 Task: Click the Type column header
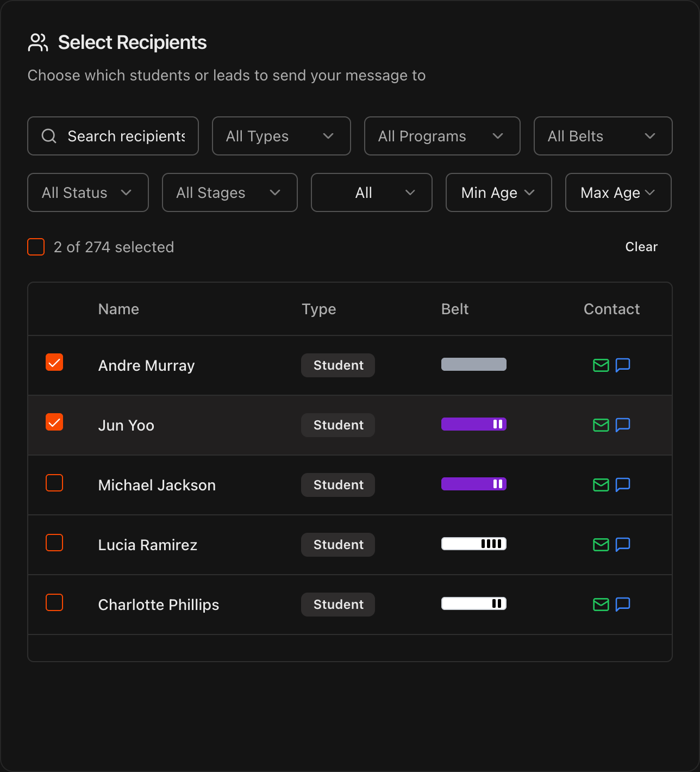[x=319, y=309]
